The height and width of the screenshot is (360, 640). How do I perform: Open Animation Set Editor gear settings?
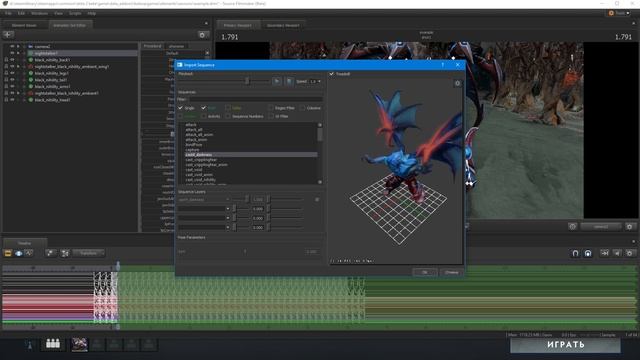pyautogui.click(x=202, y=35)
